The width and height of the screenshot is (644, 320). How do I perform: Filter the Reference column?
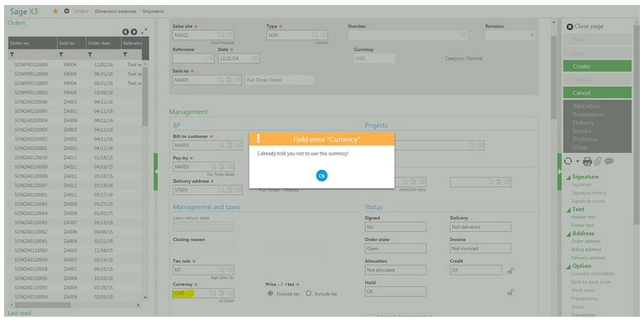click(x=125, y=54)
